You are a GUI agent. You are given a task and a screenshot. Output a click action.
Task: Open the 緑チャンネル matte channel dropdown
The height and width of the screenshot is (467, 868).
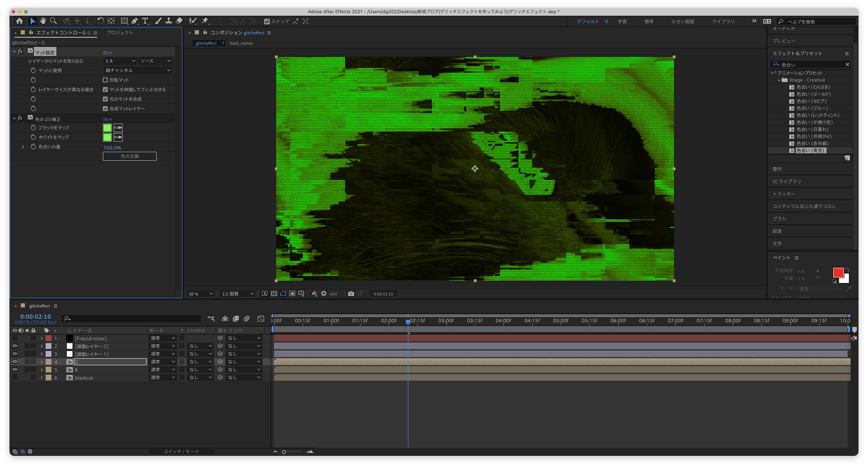tap(138, 70)
